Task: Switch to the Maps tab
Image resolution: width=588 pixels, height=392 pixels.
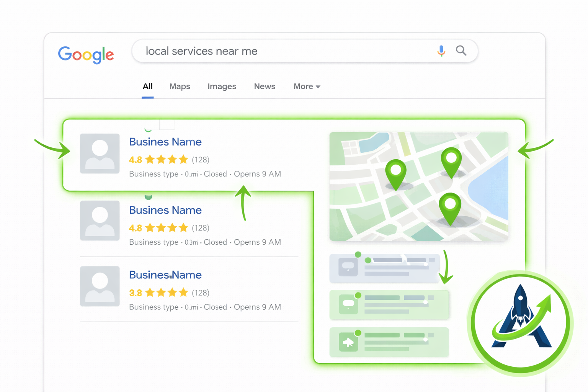Action: 180,86
